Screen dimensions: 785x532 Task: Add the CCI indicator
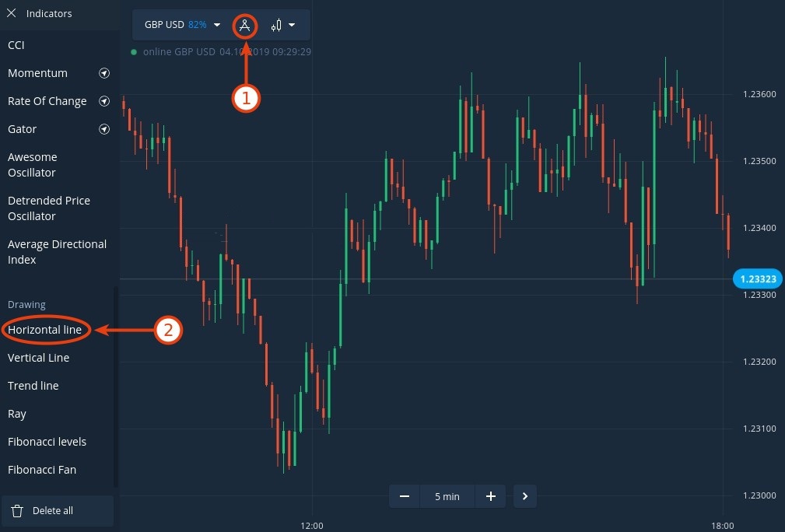pos(16,45)
